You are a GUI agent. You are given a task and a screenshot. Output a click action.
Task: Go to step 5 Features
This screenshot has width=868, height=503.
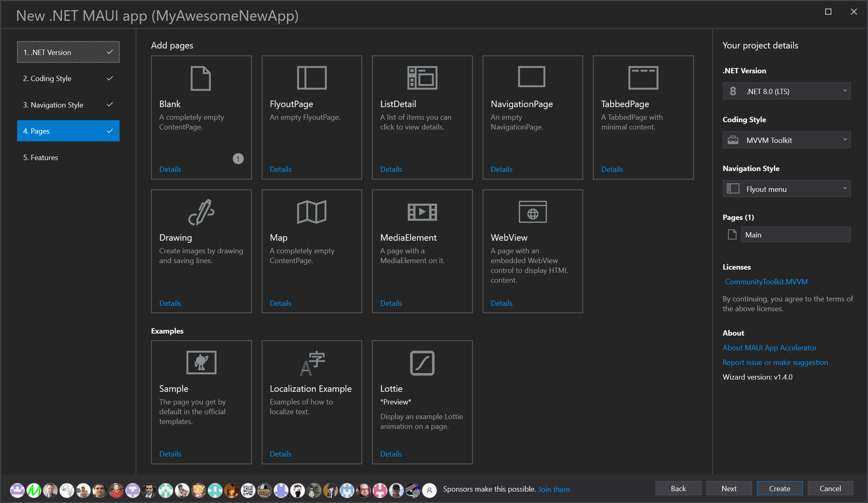coord(68,157)
